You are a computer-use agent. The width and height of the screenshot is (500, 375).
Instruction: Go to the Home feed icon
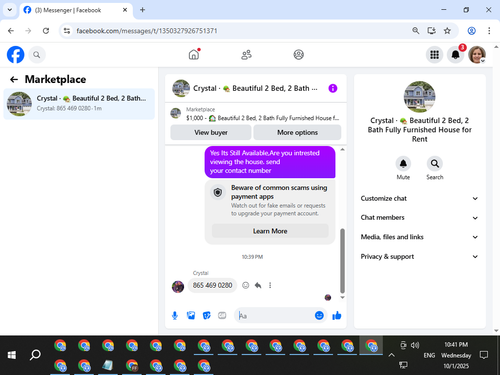pyautogui.click(x=194, y=54)
